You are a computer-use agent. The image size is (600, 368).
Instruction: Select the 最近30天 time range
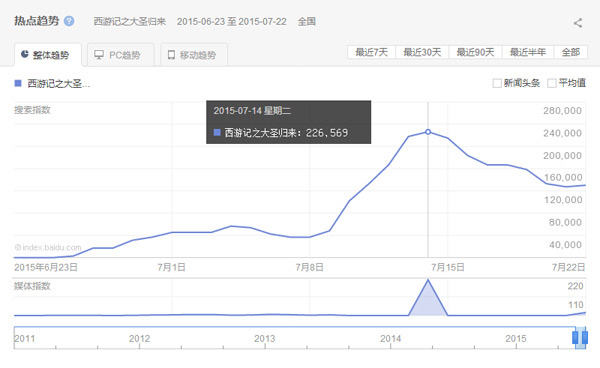click(x=422, y=52)
